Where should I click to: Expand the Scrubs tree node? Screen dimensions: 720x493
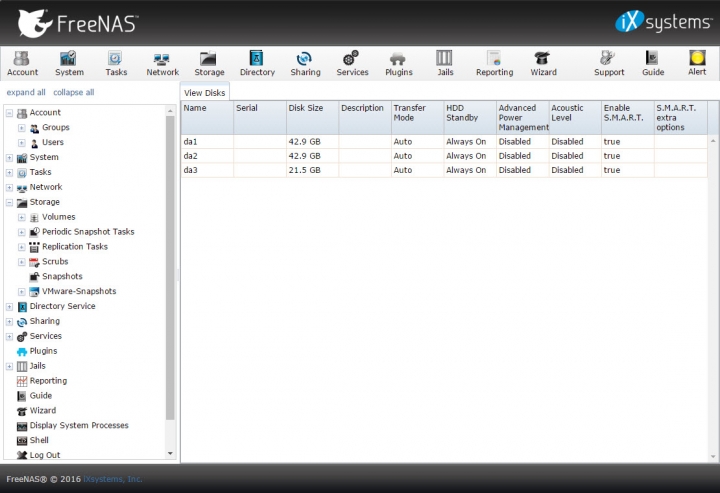click(22, 262)
